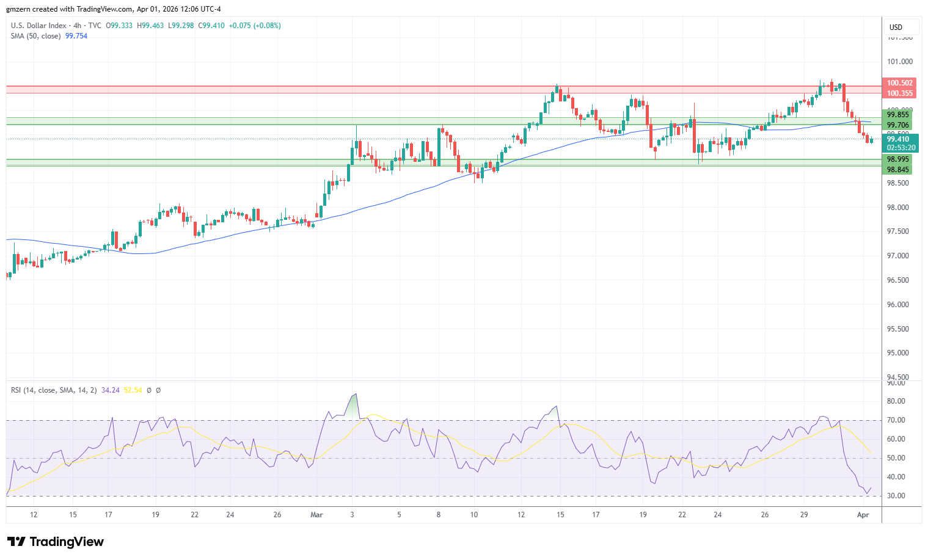Select the U.S. Dollar Index symbol title
This screenshot has height=560, width=928.
[38, 26]
